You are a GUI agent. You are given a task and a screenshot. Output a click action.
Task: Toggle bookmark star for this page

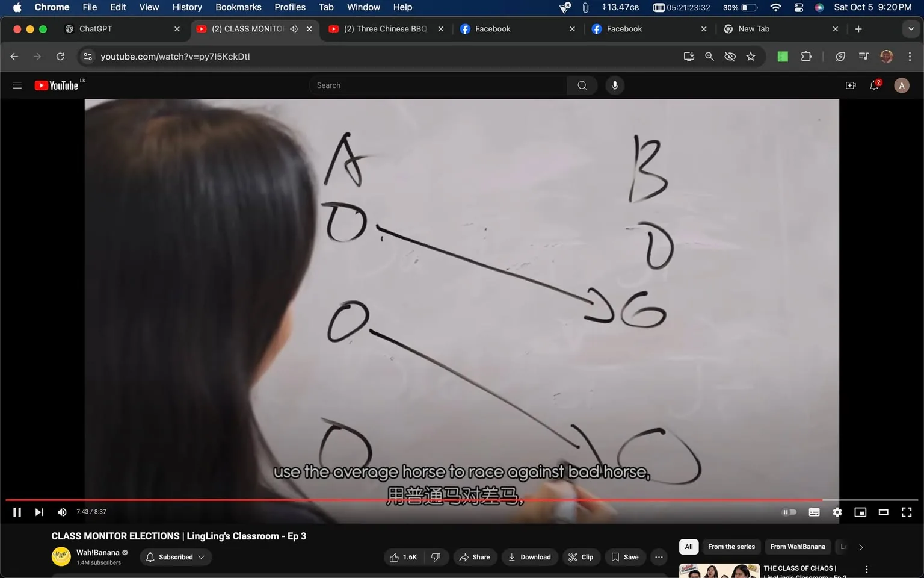(x=750, y=56)
